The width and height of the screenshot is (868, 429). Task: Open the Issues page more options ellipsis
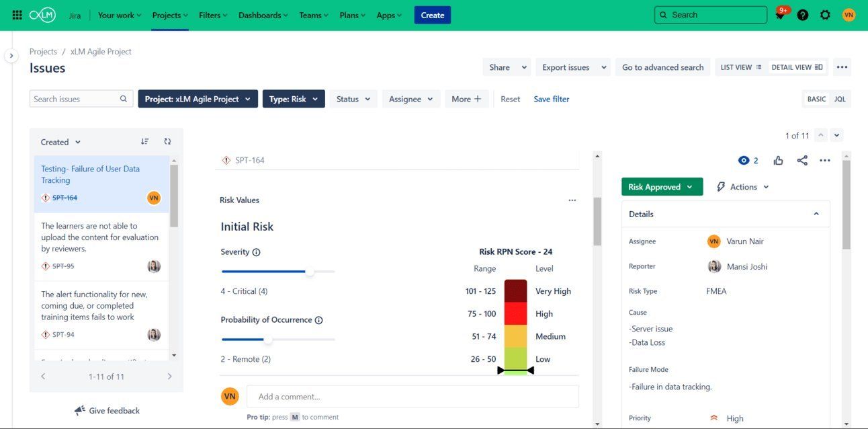842,67
